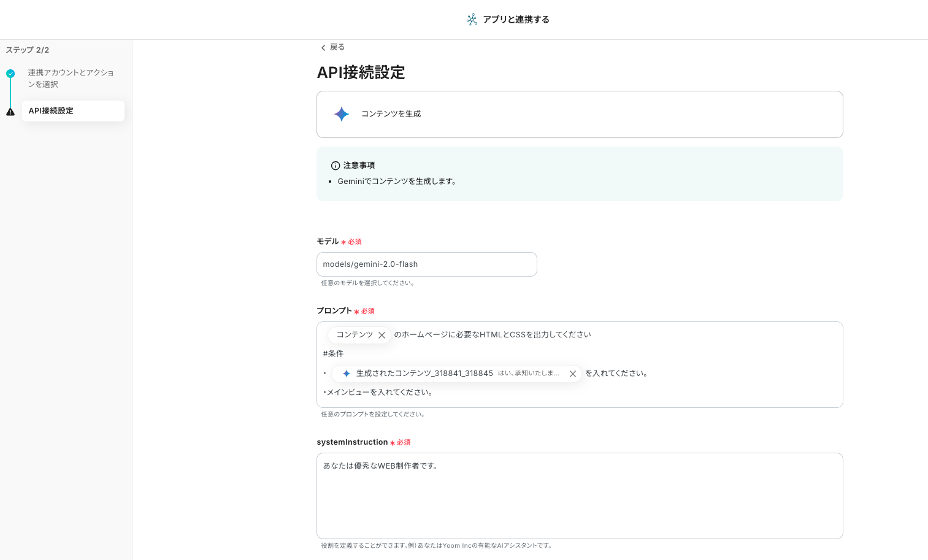Remove the 生成されたコンテンツ_318841_318845 tag
The height and width of the screenshot is (560, 928).
573,374
